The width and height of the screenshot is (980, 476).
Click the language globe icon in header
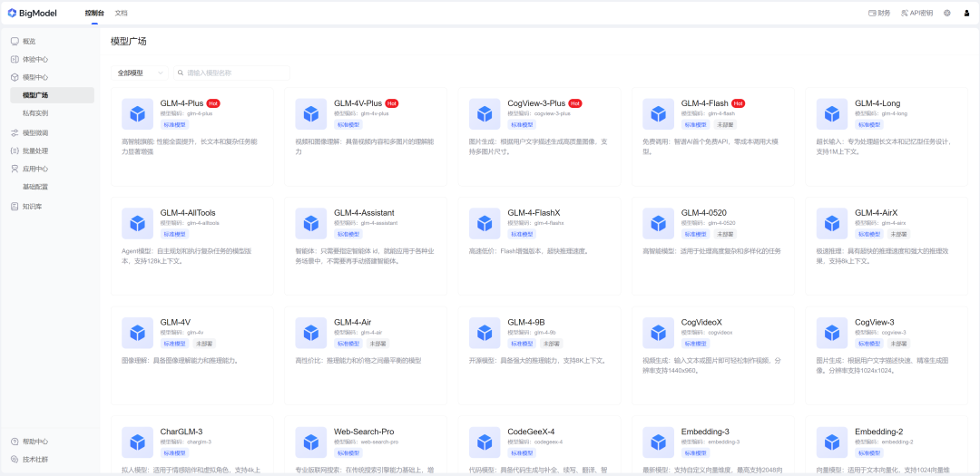947,13
